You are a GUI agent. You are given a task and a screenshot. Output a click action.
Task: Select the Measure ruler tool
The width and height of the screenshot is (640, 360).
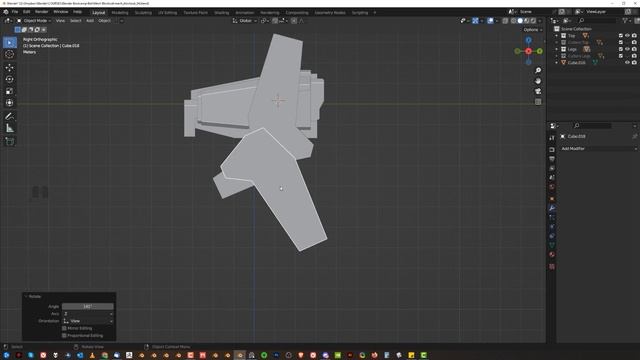10,128
